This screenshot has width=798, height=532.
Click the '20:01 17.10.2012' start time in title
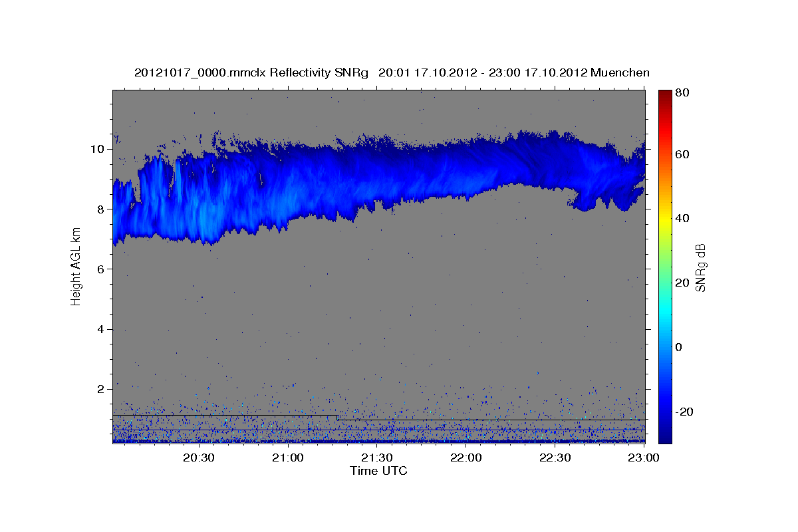(x=427, y=72)
